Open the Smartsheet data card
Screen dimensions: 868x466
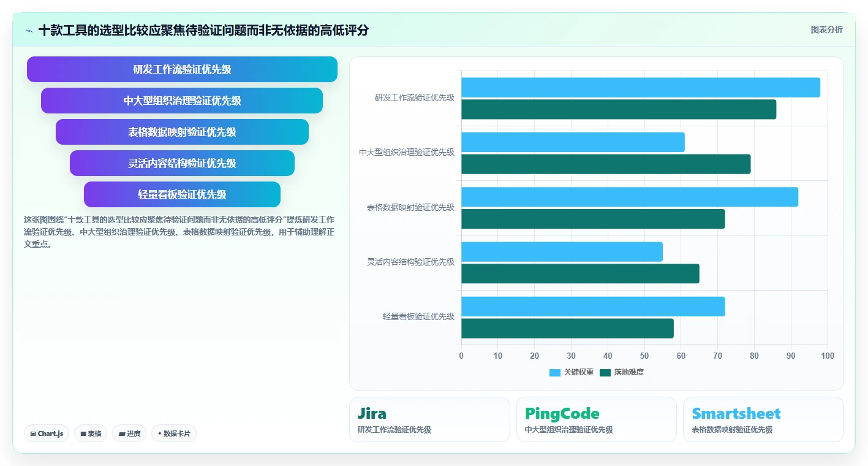(x=763, y=419)
